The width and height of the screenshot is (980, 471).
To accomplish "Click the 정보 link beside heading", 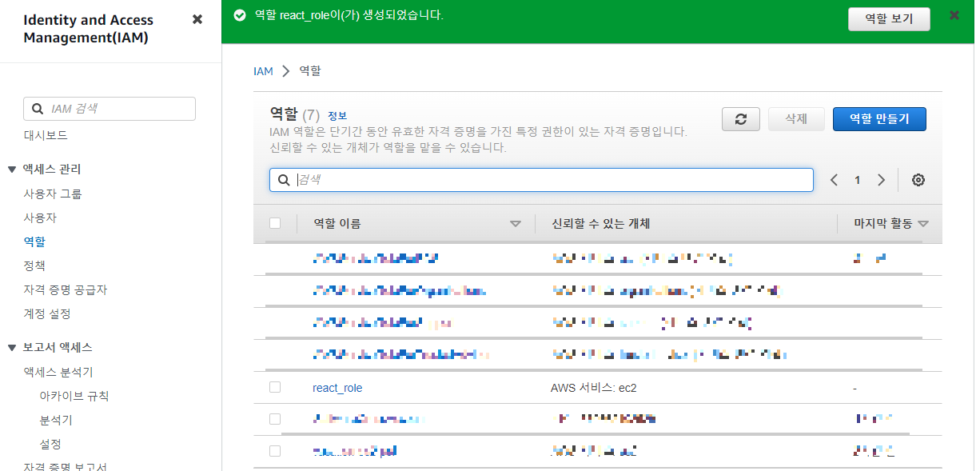I will (337, 116).
